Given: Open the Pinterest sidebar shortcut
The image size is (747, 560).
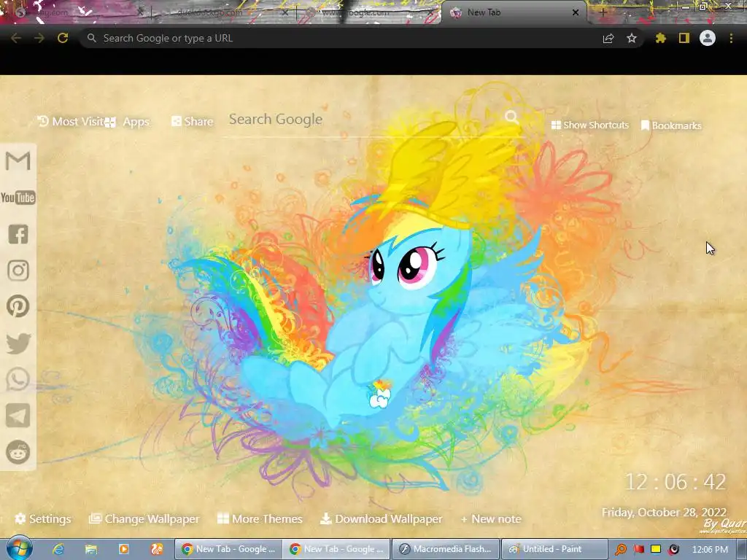Looking at the screenshot, I should pyautogui.click(x=18, y=306).
